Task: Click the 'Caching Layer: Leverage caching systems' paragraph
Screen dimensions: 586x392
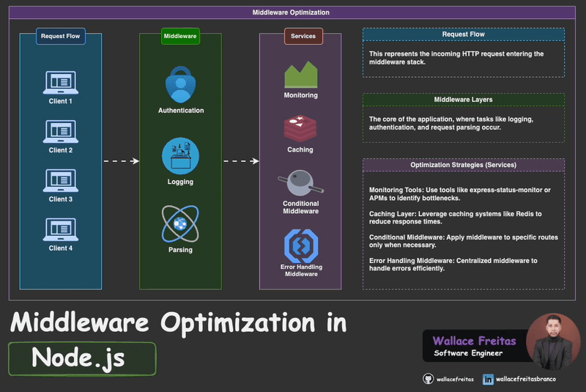Action: click(455, 218)
